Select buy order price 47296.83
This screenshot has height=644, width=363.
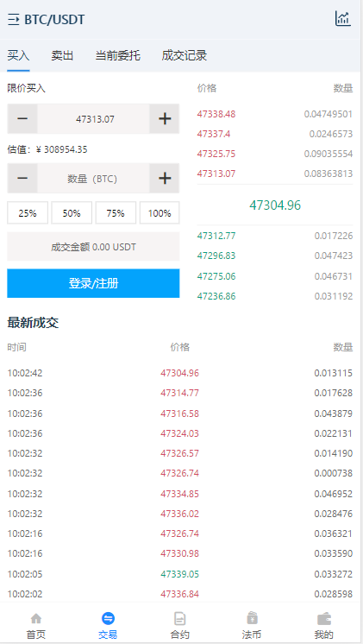tap(216, 256)
